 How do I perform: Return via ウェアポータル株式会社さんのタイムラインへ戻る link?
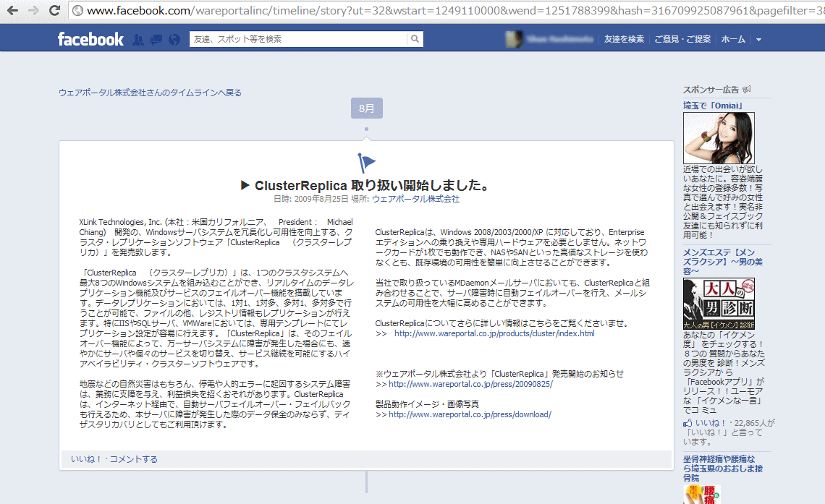coord(150,93)
